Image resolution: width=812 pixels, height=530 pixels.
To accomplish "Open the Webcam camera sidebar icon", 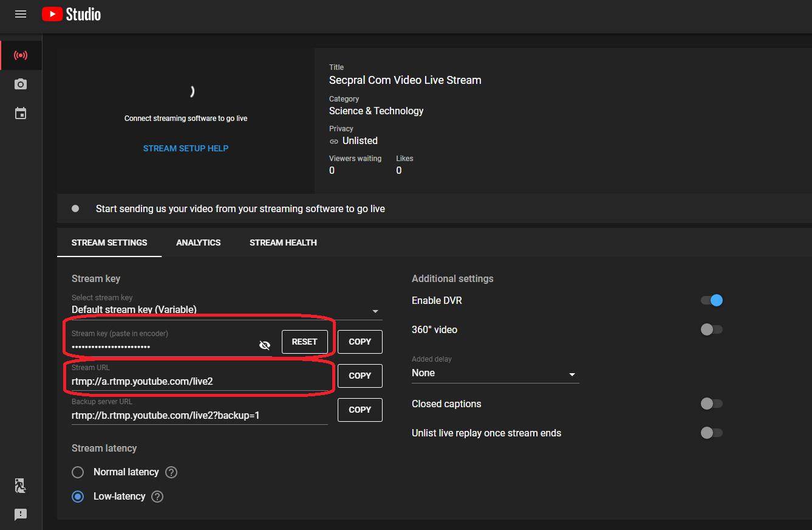I will [x=21, y=84].
